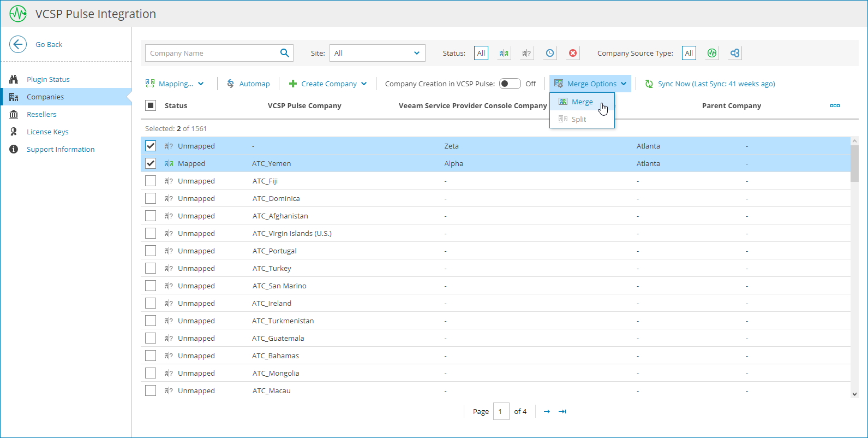Sort by the VCSP Pulse Company column header
Viewport: 868px width, 438px height.
pos(304,105)
